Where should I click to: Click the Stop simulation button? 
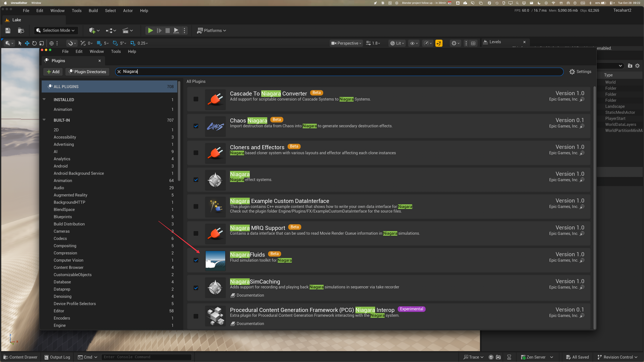pos(168,30)
